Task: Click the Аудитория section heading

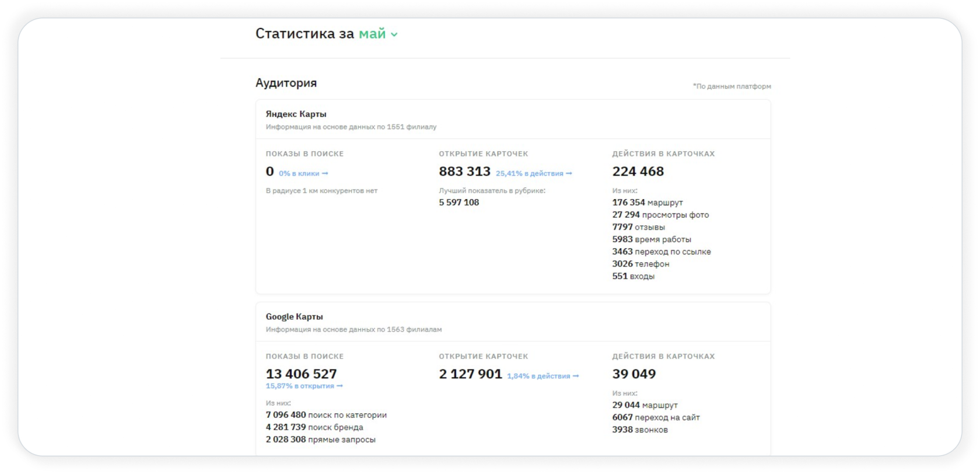Action: pos(286,83)
